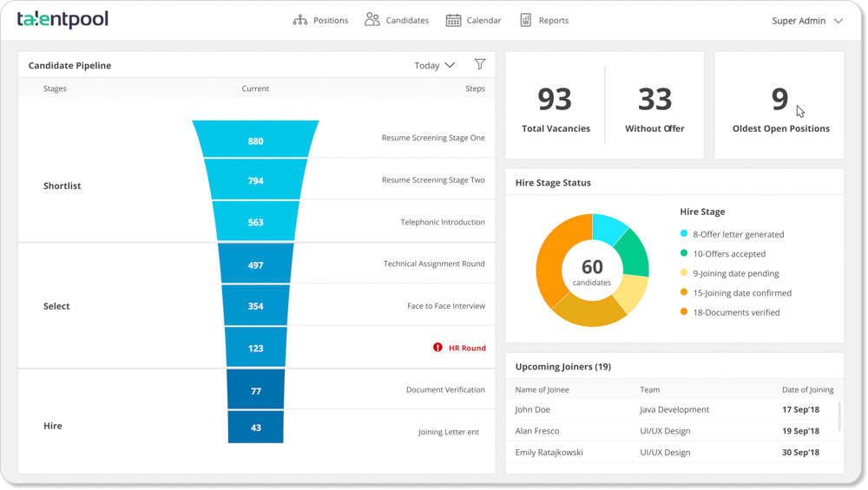Click the Calendar icon in navigation

(x=453, y=20)
